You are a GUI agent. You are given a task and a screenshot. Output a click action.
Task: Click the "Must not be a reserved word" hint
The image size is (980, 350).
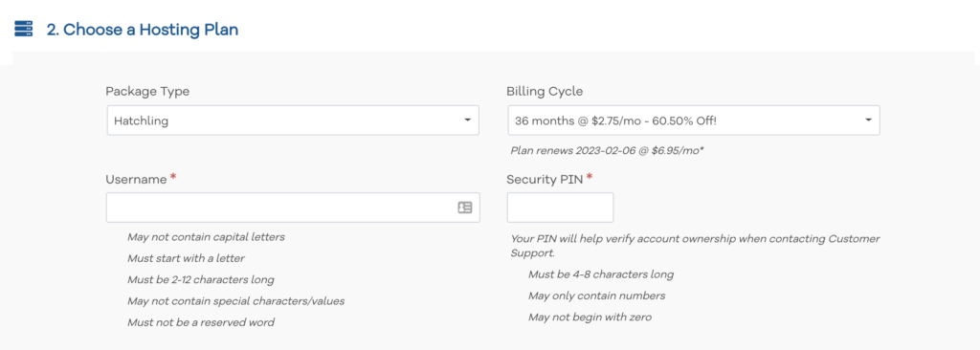(201, 322)
